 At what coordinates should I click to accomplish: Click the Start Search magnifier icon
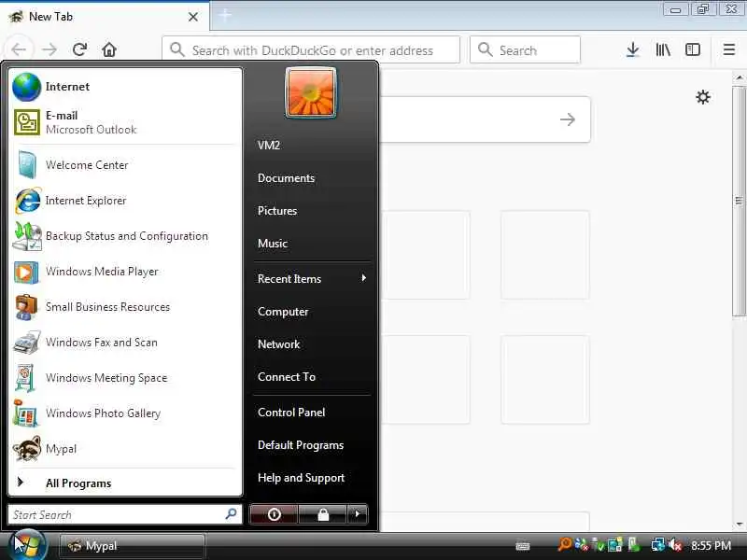tap(231, 514)
